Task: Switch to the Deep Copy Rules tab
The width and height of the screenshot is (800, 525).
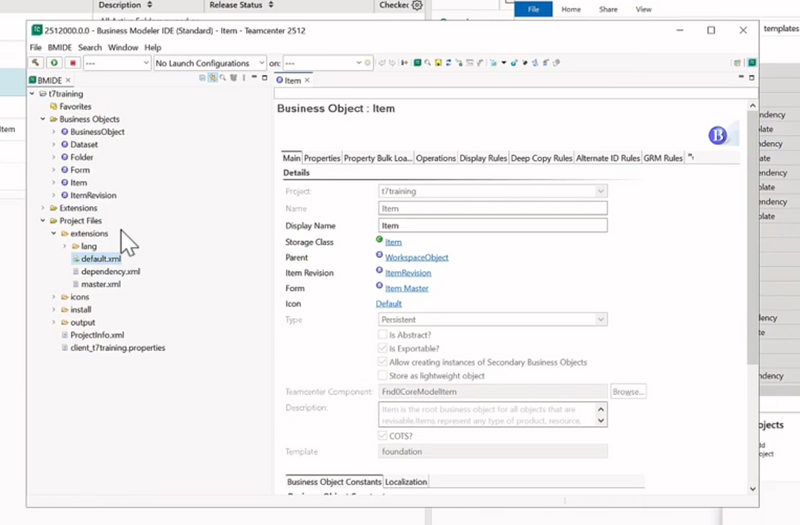Action: (x=541, y=158)
